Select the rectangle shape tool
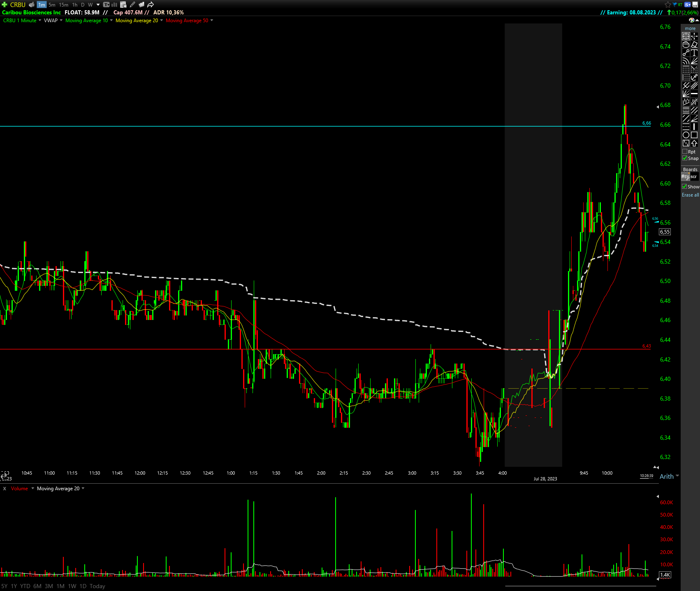 point(694,135)
